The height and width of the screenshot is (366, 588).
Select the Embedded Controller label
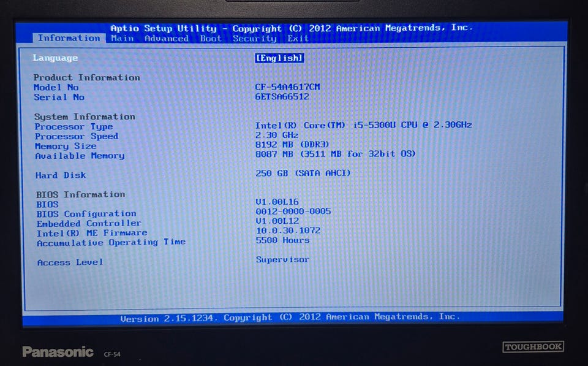pos(89,223)
